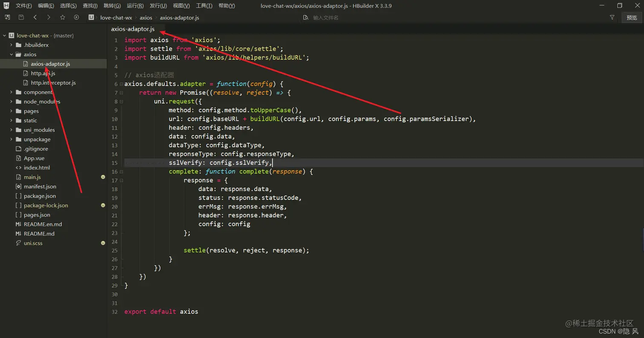Go back with the left arrow icon
This screenshot has width=644, height=338.
[x=35, y=17]
